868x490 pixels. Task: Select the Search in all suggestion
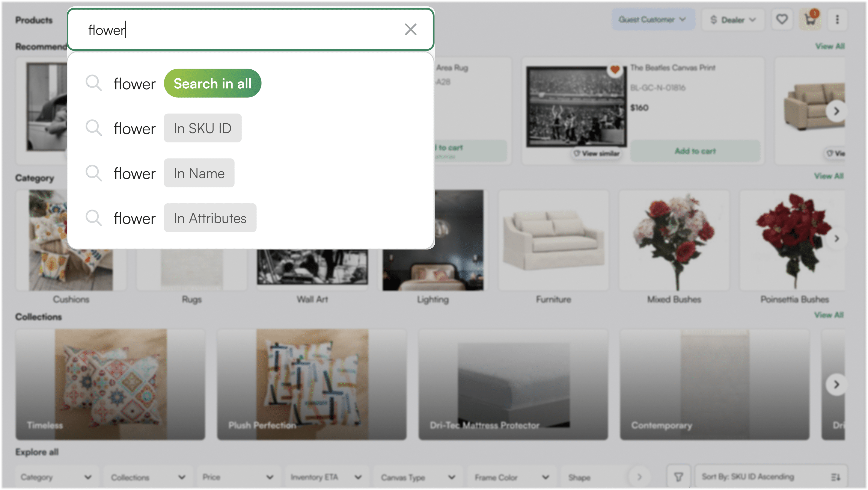click(x=212, y=83)
